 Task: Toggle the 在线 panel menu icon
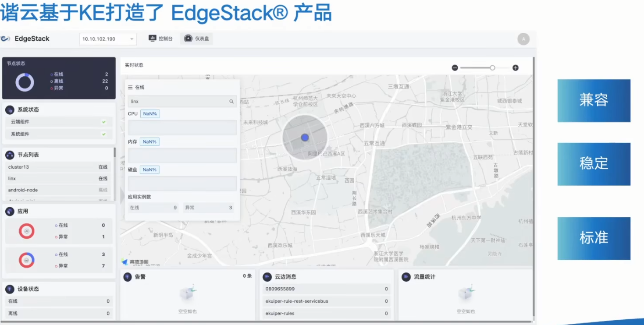pos(130,88)
